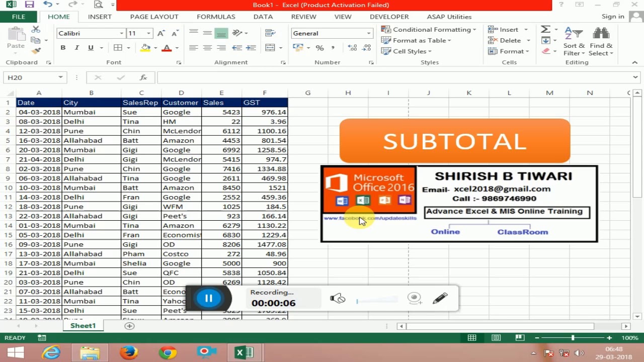Click the Paste clipboard icon
The width and height of the screenshot is (644, 362).
[x=16, y=34]
